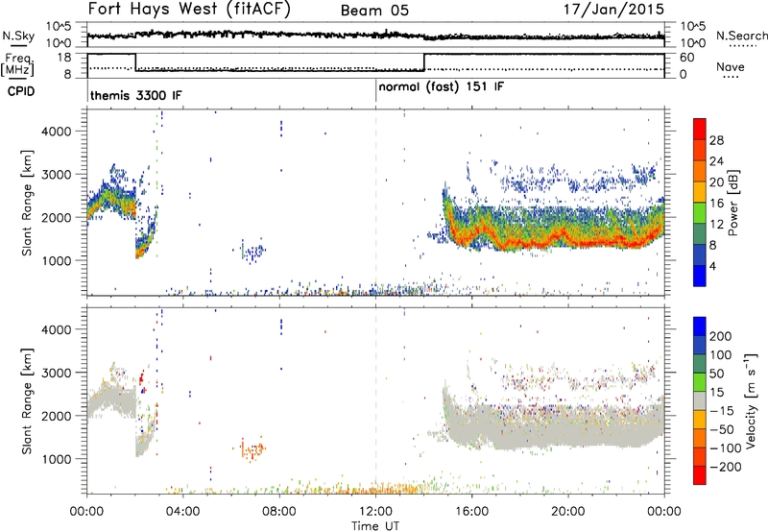Click the 'normal (fast) 151 IF' CPID text

tap(441, 87)
